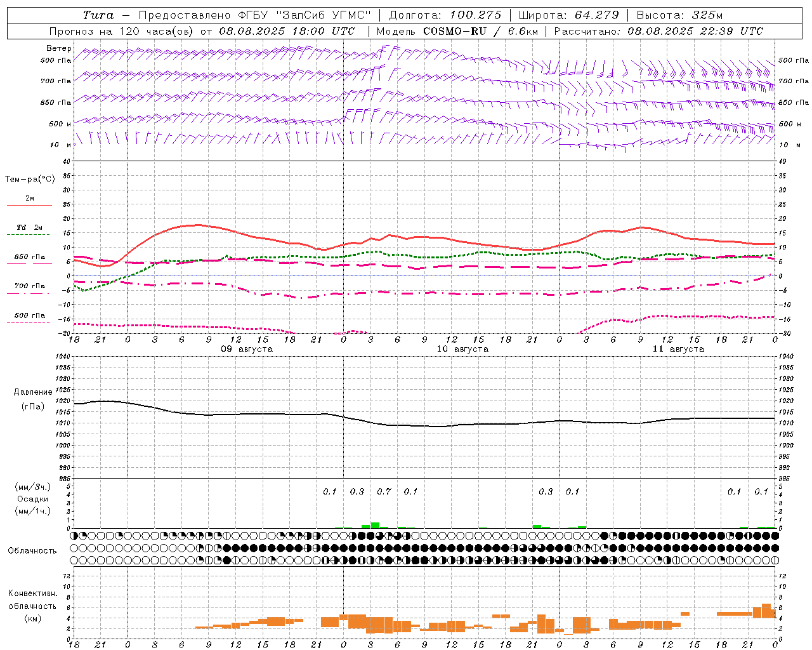Select the Долгота: 100.275 header field
812x650 pixels.
click(x=445, y=15)
